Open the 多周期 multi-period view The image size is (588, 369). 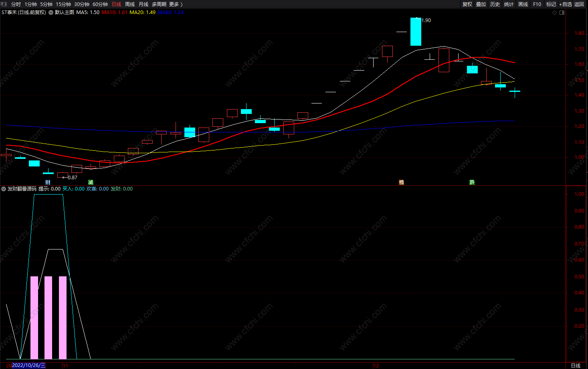coord(159,4)
